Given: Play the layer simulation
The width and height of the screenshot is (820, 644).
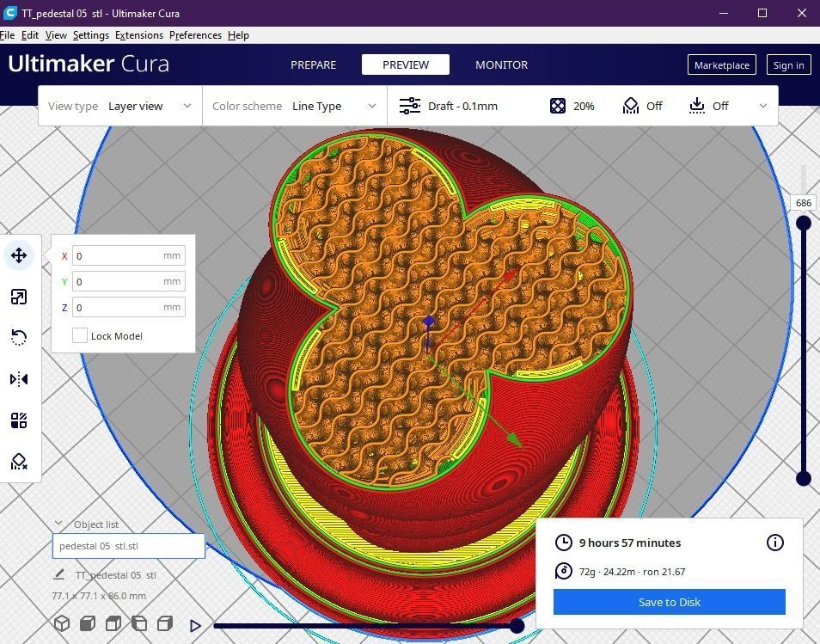Looking at the screenshot, I should click(x=195, y=626).
